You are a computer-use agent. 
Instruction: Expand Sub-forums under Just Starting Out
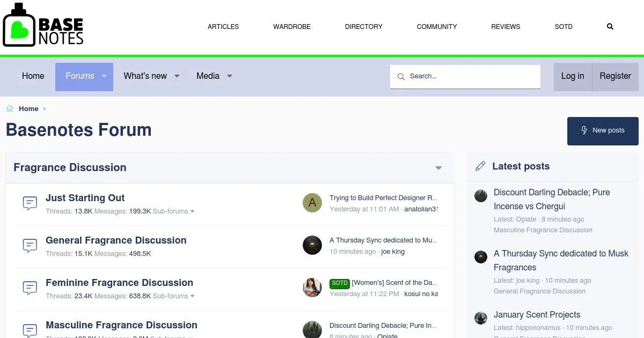click(x=174, y=211)
